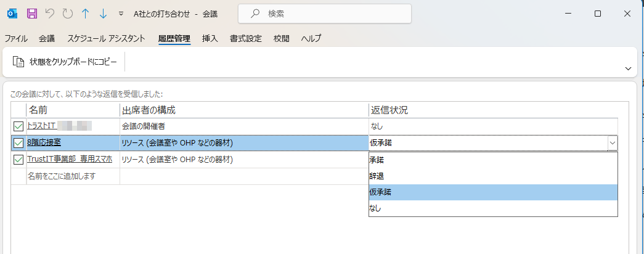Image resolution: width=644 pixels, height=254 pixels.
Task: Uncheck the トラストIT organizer checkbox
Action: click(x=18, y=126)
